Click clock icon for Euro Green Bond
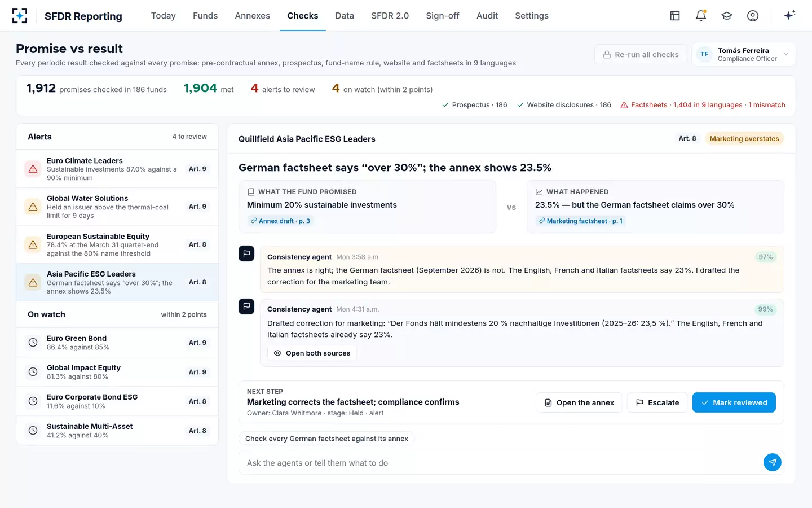This screenshot has height=508, width=812. 33,343
